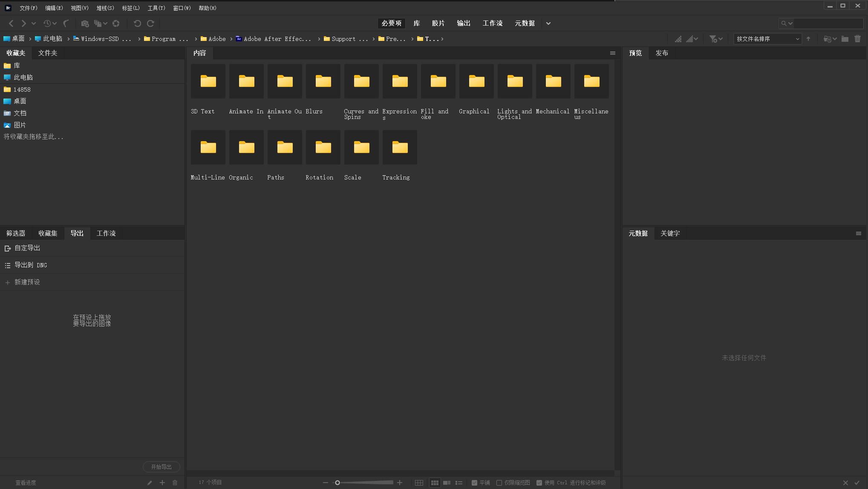This screenshot has height=489, width=868.
Task: Switch to the 筛选器 tab
Action: (16, 233)
